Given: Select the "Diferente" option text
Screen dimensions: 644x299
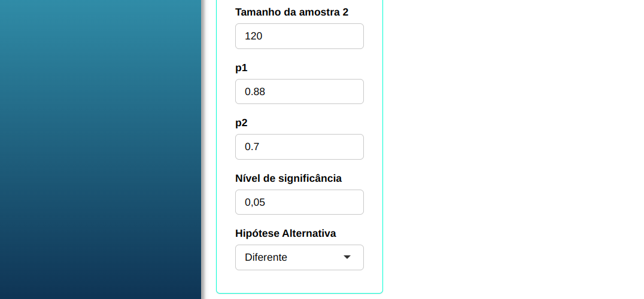Looking at the screenshot, I should [266, 257].
